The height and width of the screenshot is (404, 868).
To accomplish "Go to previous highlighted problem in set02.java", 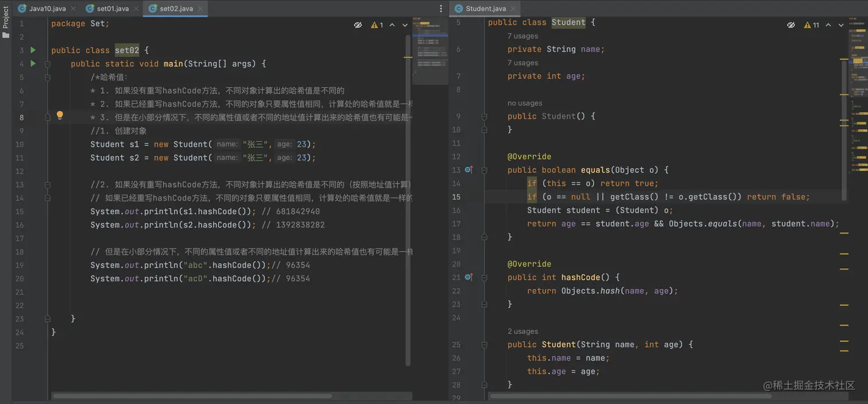I will pyautogui.click(x=392, y=25).
